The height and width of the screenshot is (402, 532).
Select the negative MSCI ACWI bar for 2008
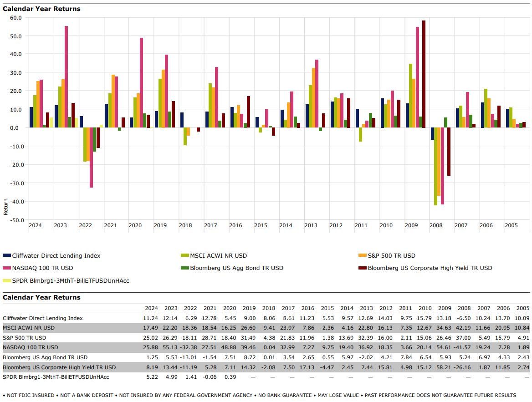435,166
